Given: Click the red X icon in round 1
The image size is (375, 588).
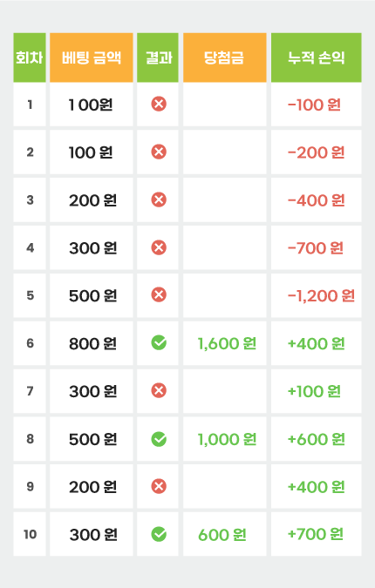Looking at the screenshot, I should tap(159, 104).
